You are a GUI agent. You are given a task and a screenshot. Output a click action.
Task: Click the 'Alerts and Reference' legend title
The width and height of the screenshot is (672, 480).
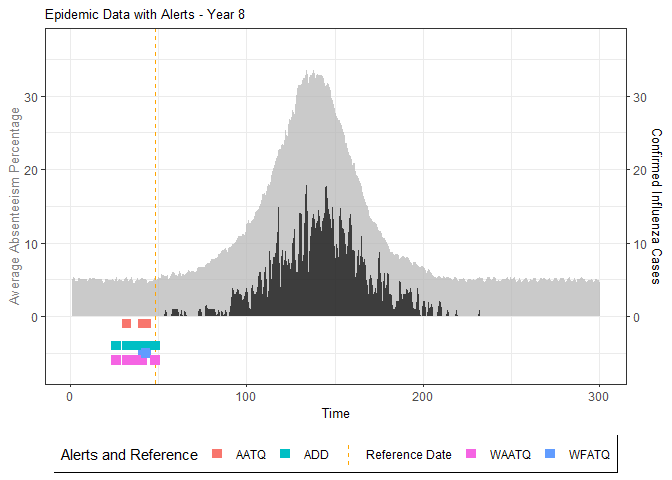click(129, 455)
